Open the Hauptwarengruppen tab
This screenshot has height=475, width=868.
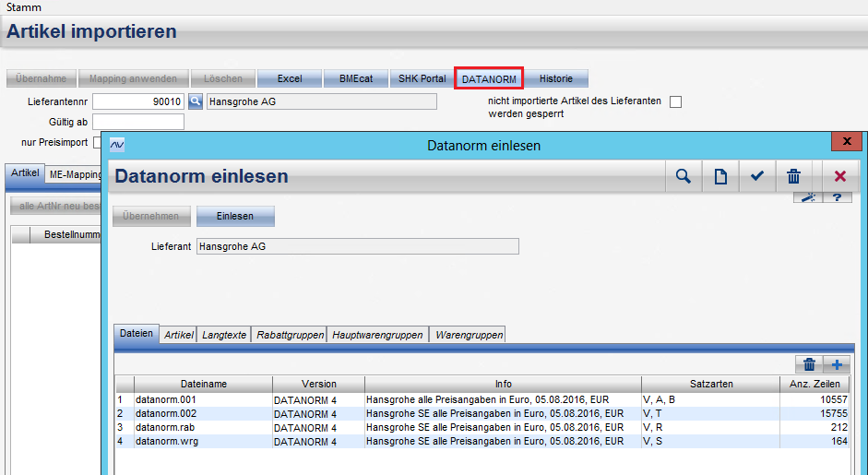coord(377,335)
